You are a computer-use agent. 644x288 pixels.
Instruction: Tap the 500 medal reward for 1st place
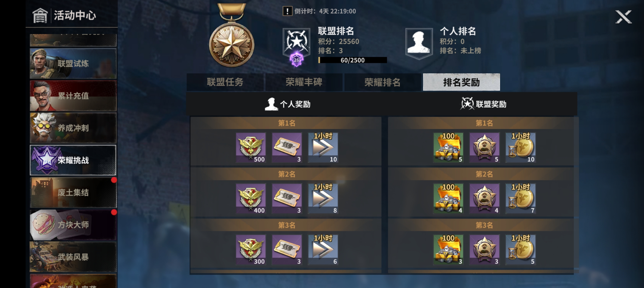[x=251, y=147]
